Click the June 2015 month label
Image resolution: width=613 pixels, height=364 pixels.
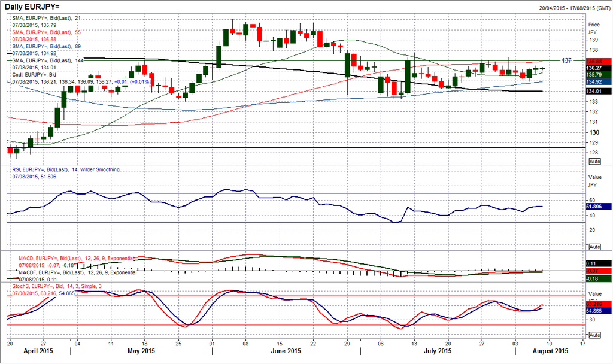click(x=286, y=351)
